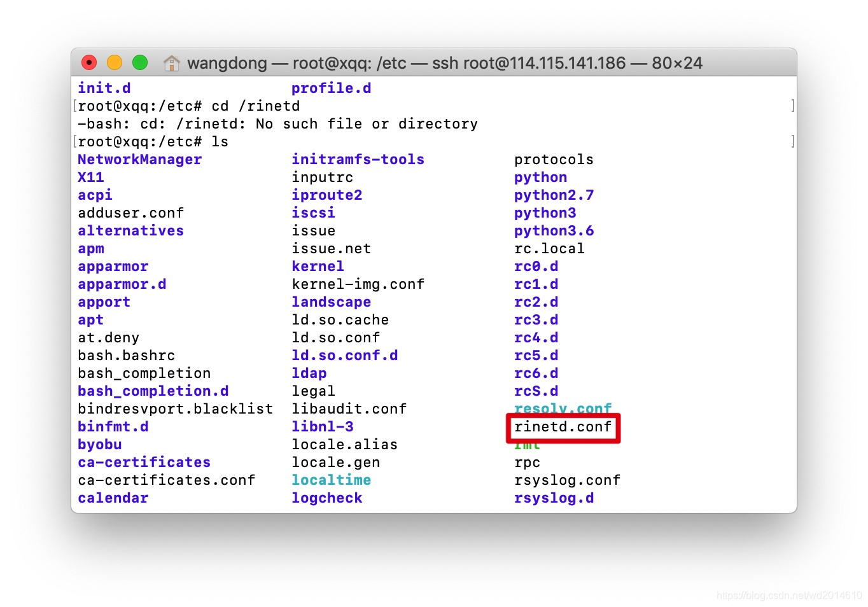Click the apparmor.d directory entry
The image size is (868, 607).
122,284
